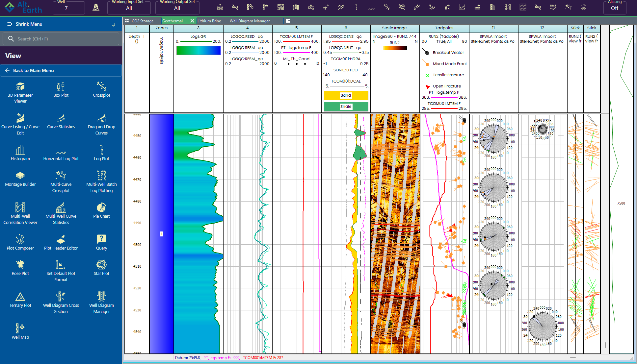Viewport: 637px width, 364px height.
Task: Go Back to Main Menu
Action: (x=33, y=70)
